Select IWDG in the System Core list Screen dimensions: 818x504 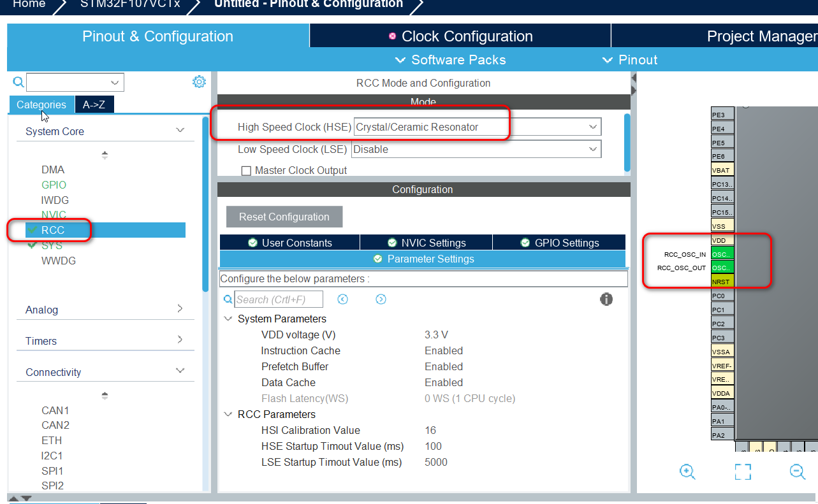(55, 200)
